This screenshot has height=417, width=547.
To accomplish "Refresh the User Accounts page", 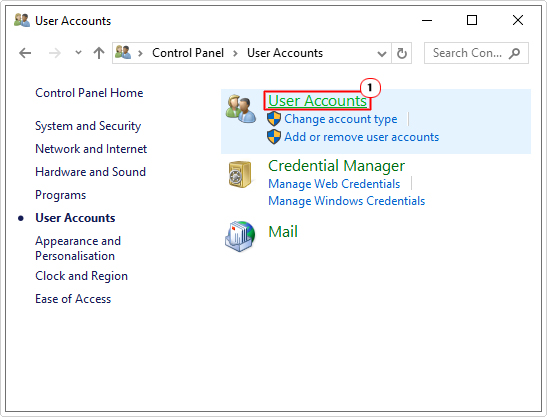I will (402, 53).
